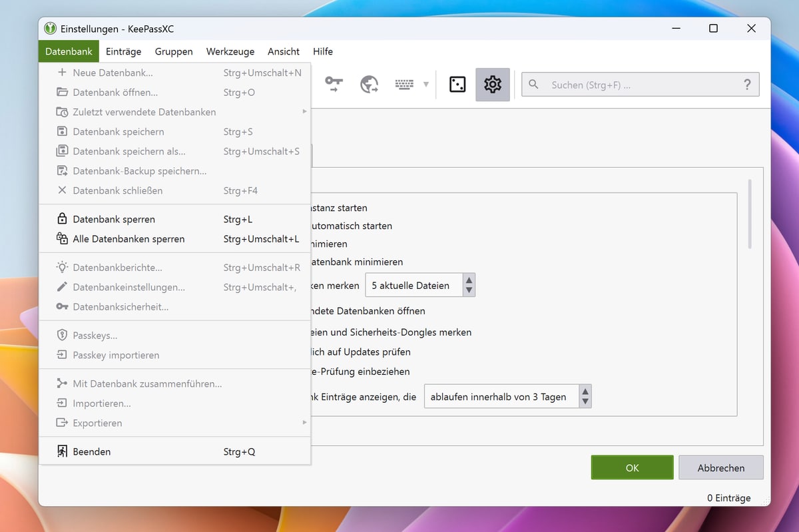
Task: Click the '0 Einträge' status bar text
Action: (x=728, y=497)
